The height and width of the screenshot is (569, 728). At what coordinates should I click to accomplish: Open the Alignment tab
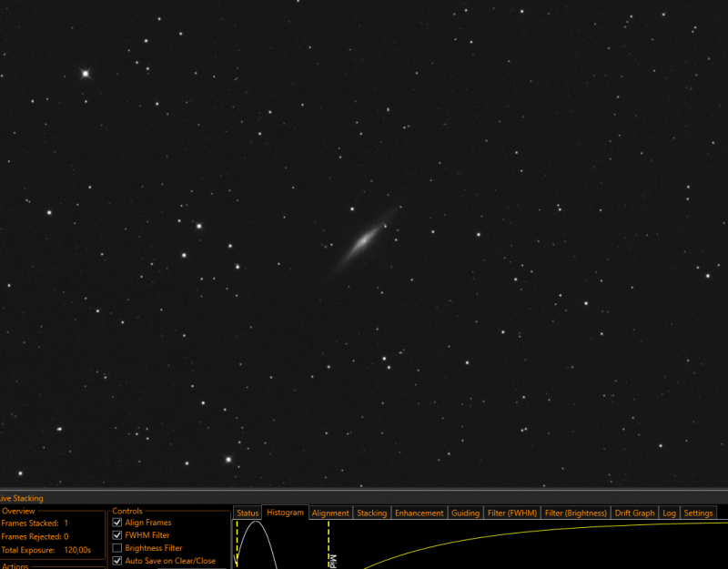tap(330, 513)
